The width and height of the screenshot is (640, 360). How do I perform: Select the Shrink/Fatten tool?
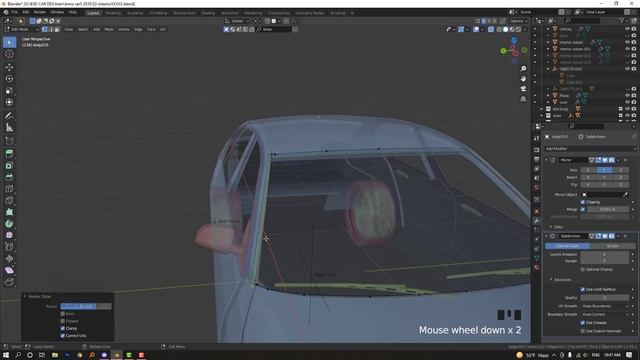tap(9, 258)
